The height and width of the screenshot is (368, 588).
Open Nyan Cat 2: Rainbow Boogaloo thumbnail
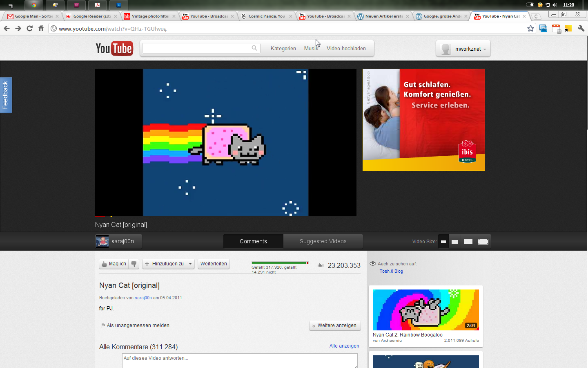pyautogui.click(x=425, y=310)
